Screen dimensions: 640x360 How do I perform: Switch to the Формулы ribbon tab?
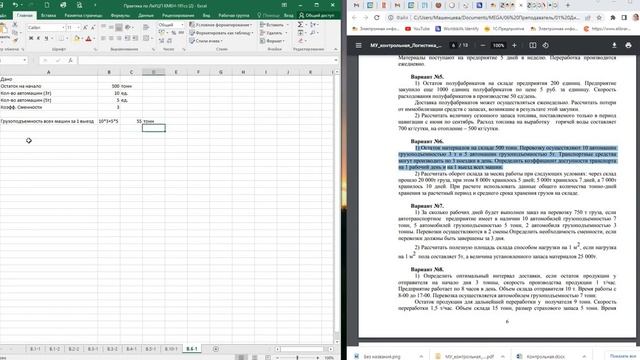(120, 16)
